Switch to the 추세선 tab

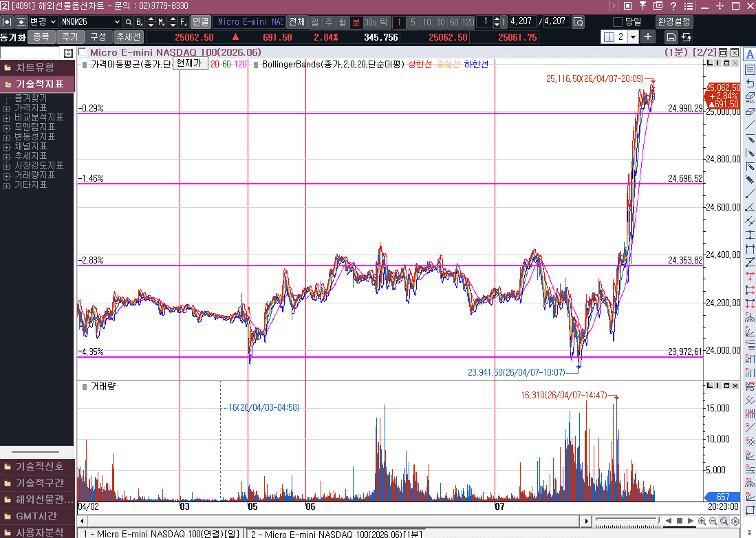point(128,37)
